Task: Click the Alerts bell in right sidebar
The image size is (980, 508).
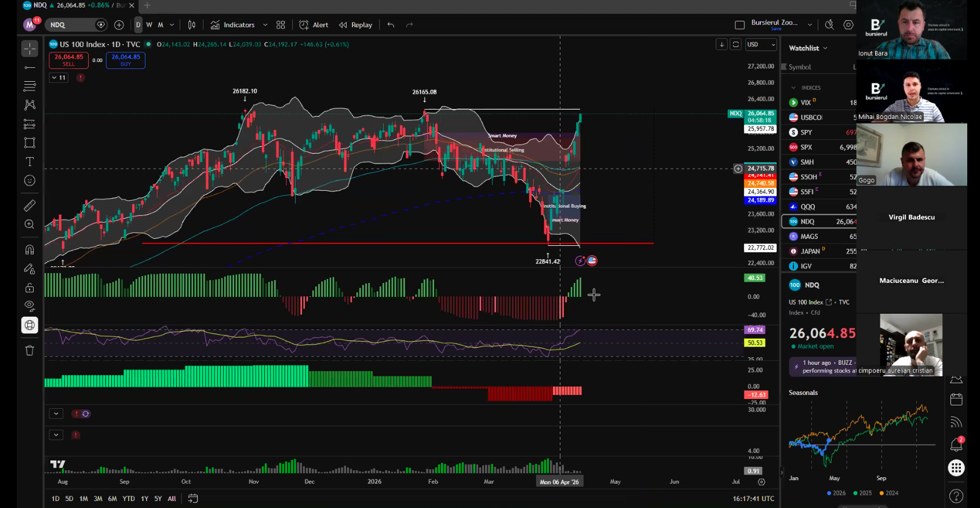Action: [x=956, y=444]
